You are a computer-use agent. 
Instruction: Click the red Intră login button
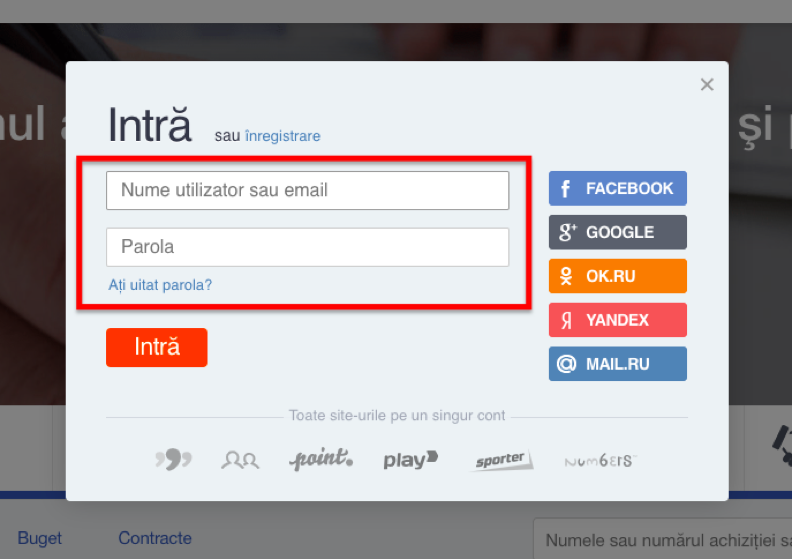pos(157,347)
